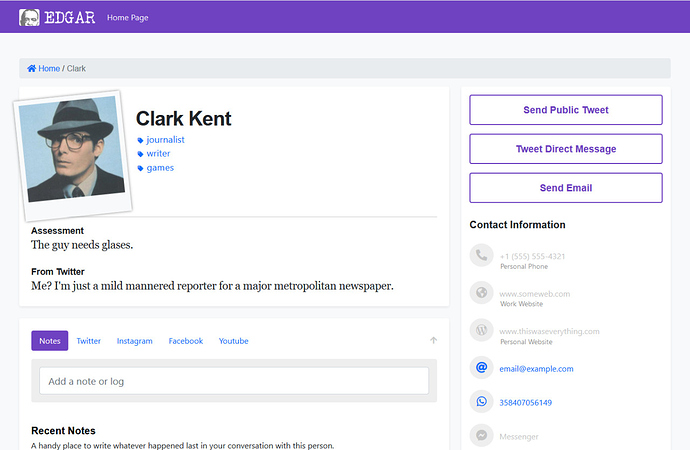Click Clark in the breadcrumb
690x450 pixels.
click(x=76, y=69)
